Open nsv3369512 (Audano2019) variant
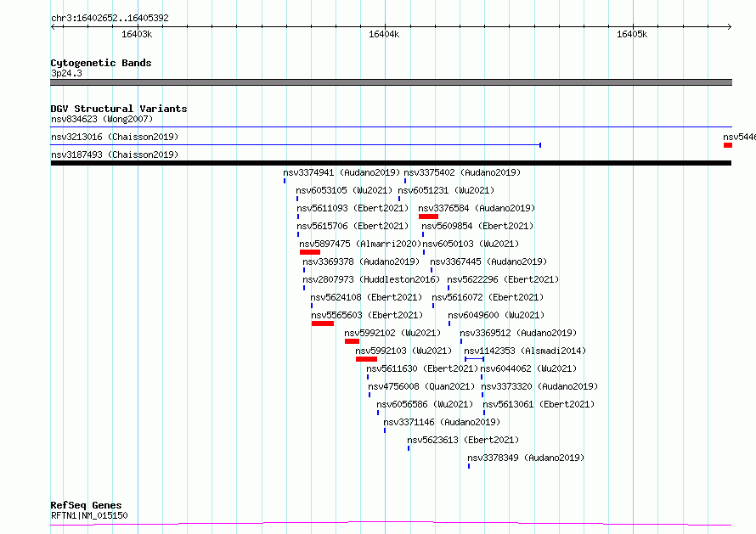The width and height of the screenshot is (756, 534). click(x=518, y=333)
